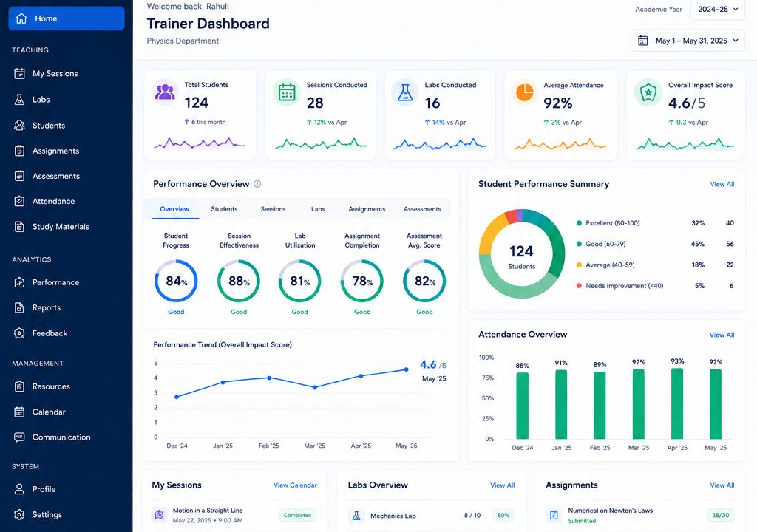
Task: Open Performance analytics icon
Action: (19, 282)
